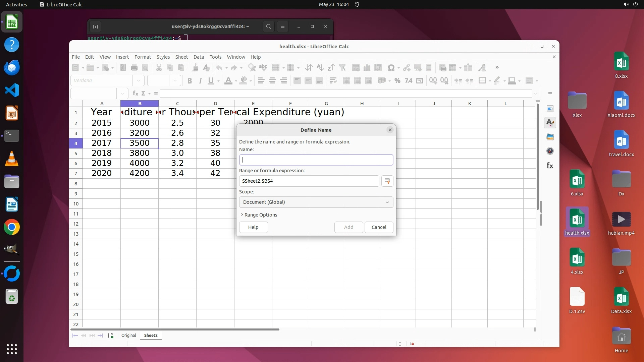Image resolution: width=644 pixels, height=362 pixels.
Task: Open the Data menu
Action: tap(199, 57)
